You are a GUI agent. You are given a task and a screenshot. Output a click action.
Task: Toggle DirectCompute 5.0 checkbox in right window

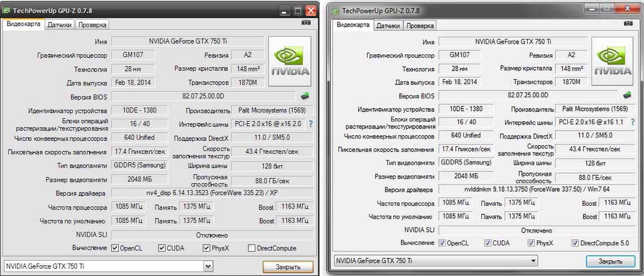(576, 243)
